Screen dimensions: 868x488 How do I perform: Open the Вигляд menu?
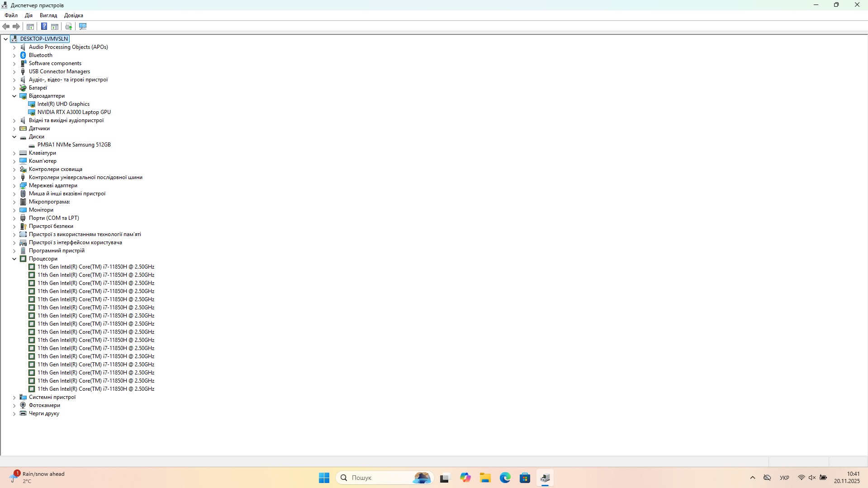click(x=48, y=15)
